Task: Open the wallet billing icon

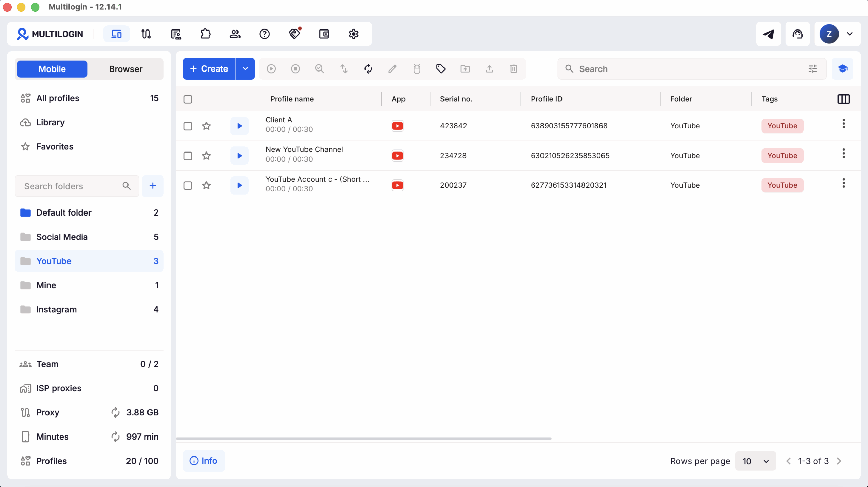Action: pos(324,34)
